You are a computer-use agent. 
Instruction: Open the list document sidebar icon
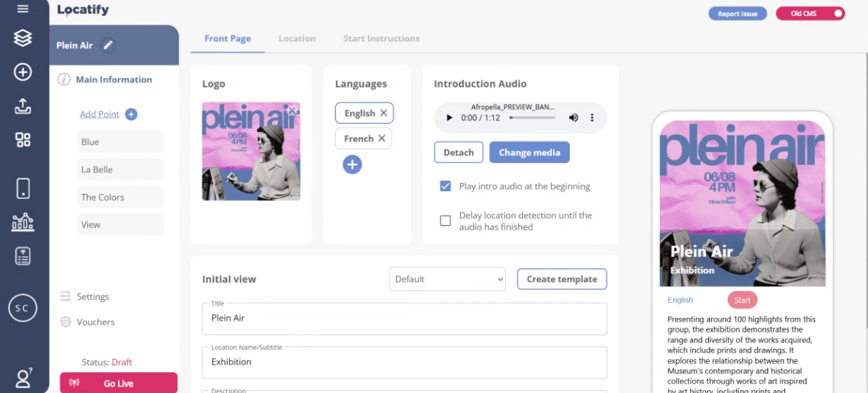tap(23, 256)
